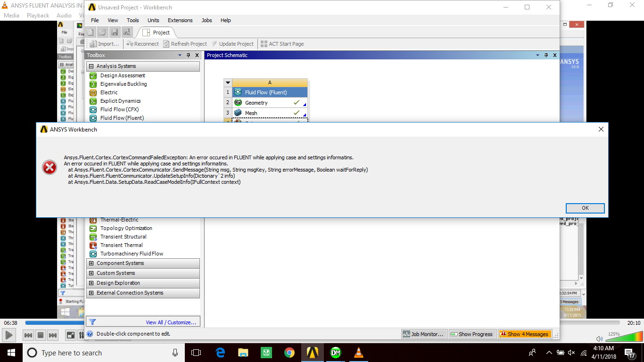The image size is (644, 362).
Task: Select Fluid Flow (CFX) in the Toolbox
Action: tap(119, 109)
